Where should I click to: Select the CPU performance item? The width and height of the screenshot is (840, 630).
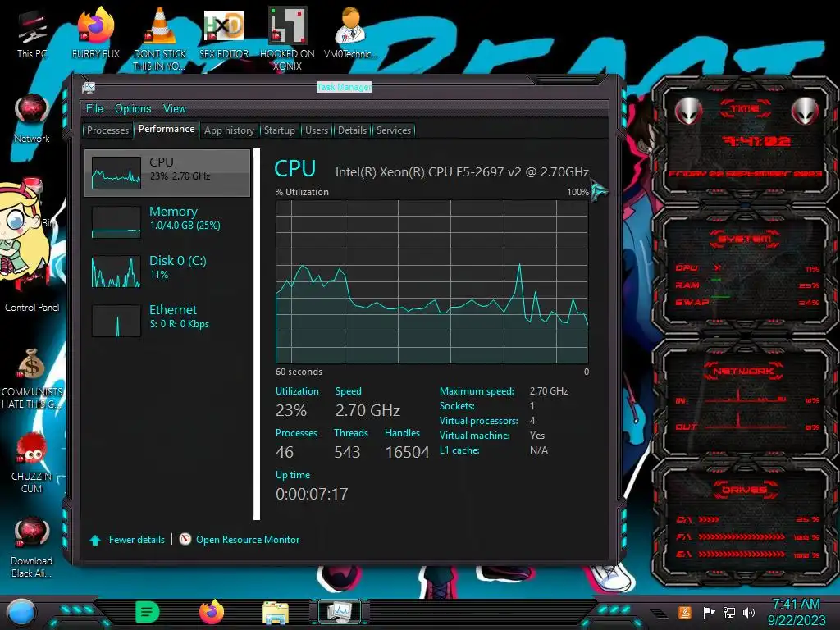(x=167, y=172)
